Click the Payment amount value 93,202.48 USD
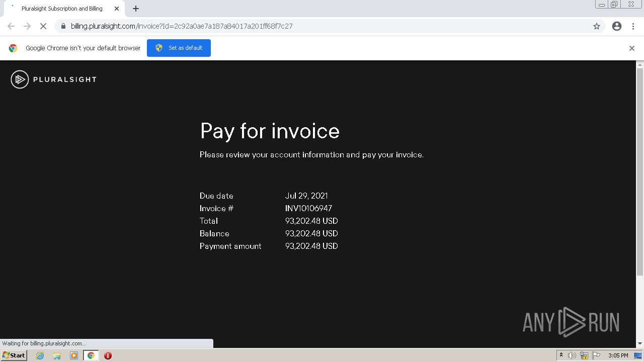The width and height of the screenshot is (644, 362). 311,246
